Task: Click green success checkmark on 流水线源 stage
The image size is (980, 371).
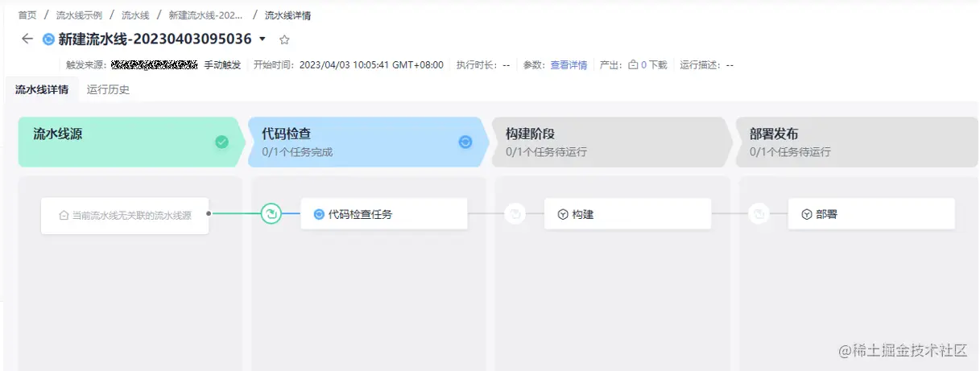Action: click(222, 142)
